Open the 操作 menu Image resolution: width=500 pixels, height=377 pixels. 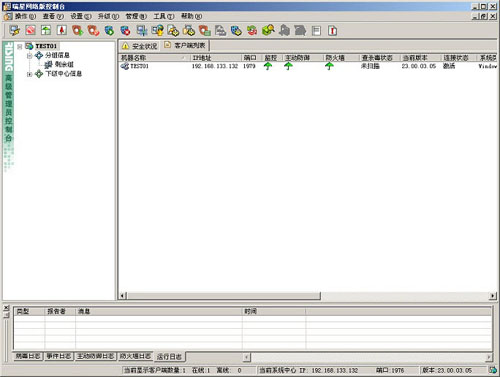click(25, 16)
